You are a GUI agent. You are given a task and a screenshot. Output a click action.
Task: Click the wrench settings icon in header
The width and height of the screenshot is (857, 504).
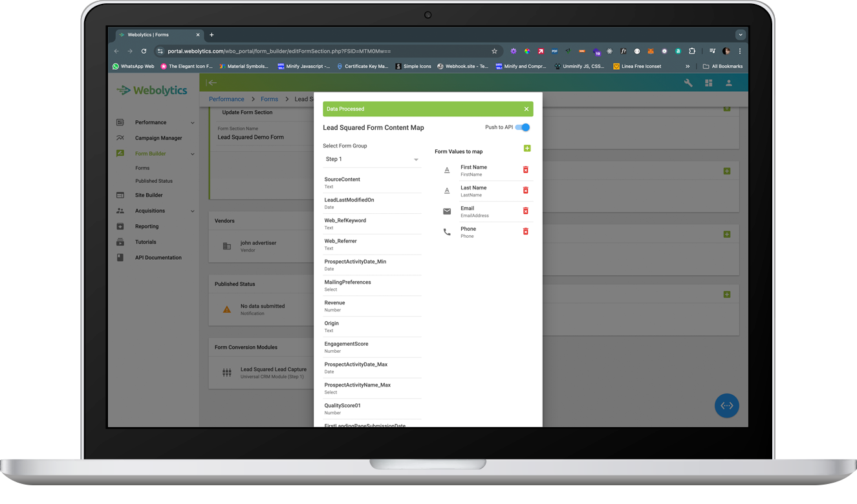click(x=688, y=83)
